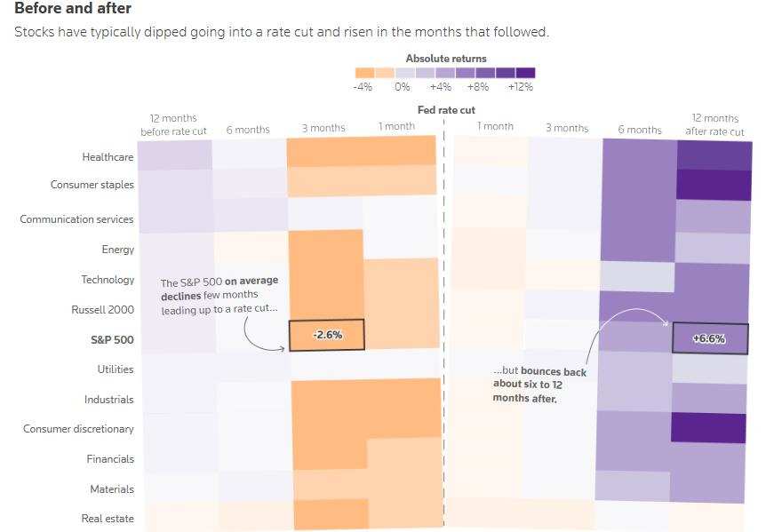This screenshot has height=532, width=766.
Task: Click the 'Before and after' chart title
Action: click(x=73, y=8)
